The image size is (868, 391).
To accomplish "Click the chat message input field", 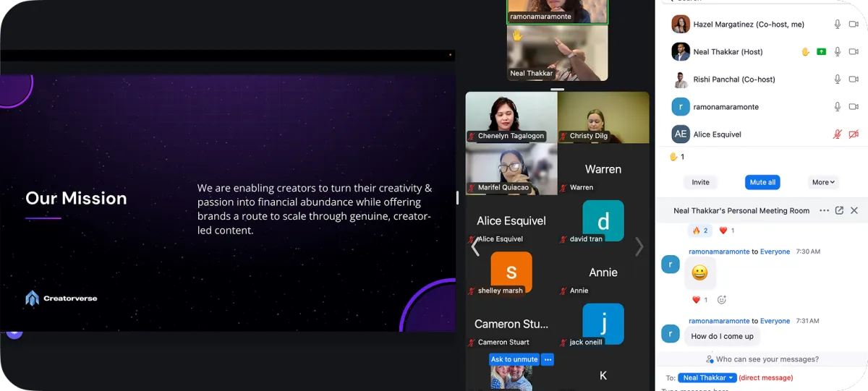I will click(759, 389).
